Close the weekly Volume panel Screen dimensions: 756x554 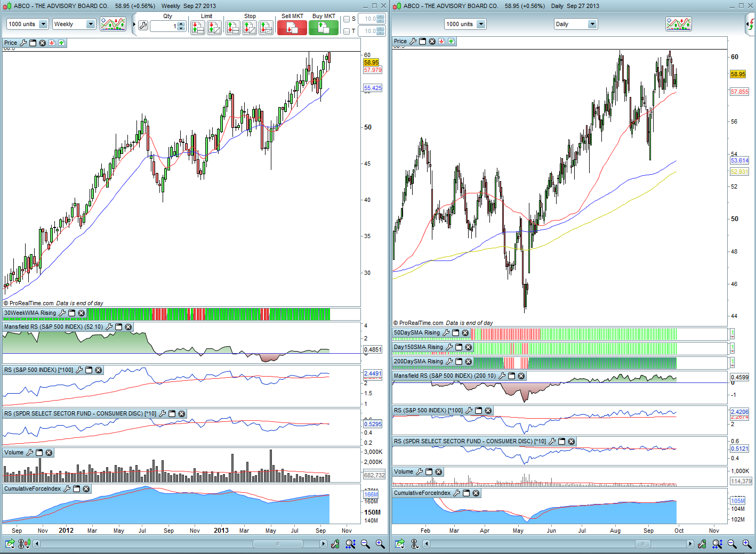(x=49, y=453)
